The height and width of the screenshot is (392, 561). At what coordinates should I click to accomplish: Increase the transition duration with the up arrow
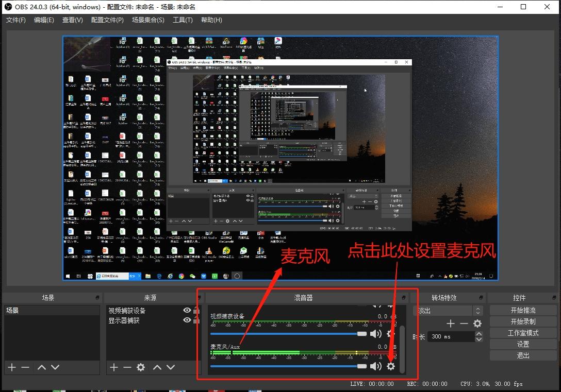tap(478, 334)
